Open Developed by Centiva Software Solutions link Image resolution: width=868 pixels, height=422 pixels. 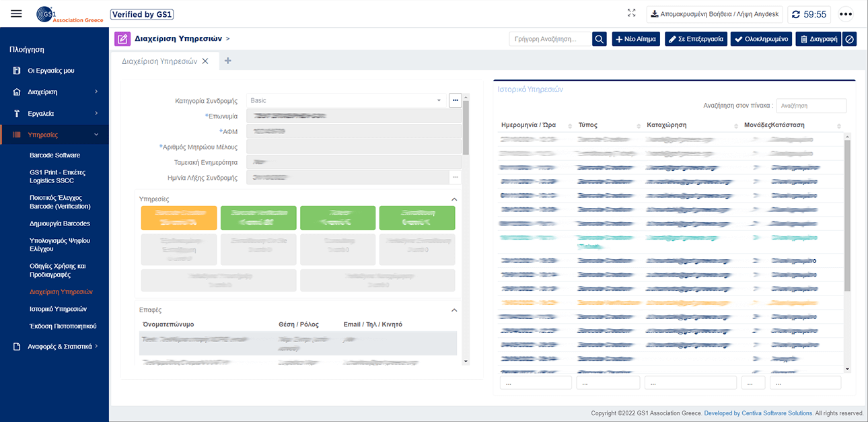click(x=758, y=413)
